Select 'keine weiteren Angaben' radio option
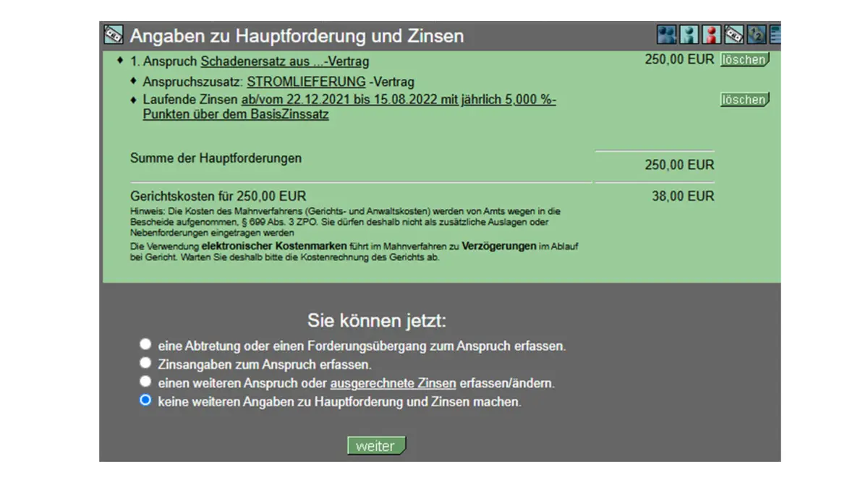This screenshot has height=488, width=868. [145, 400]
